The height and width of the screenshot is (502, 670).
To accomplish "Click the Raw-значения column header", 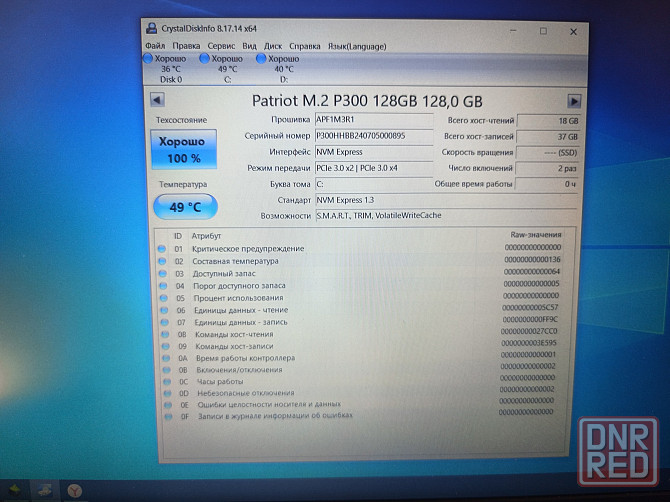I will coord(536,235).
